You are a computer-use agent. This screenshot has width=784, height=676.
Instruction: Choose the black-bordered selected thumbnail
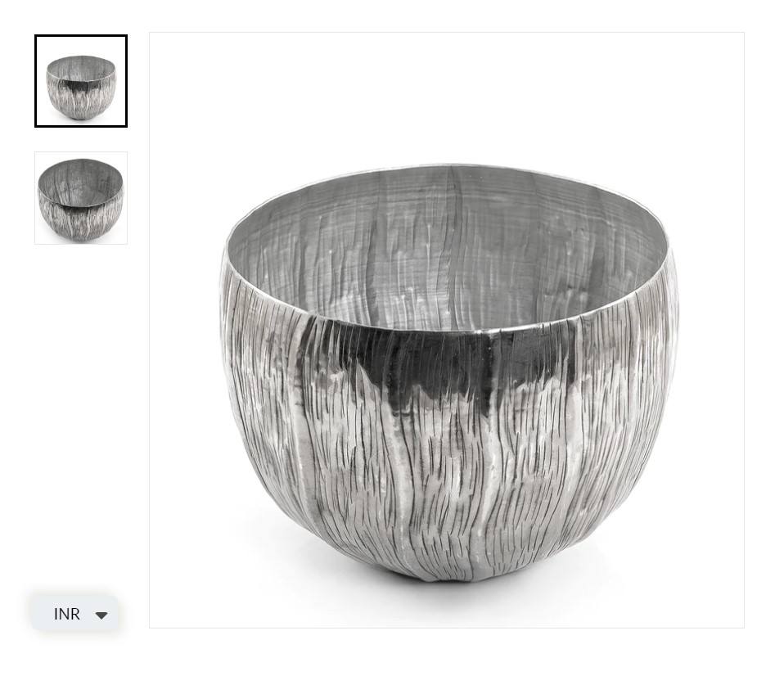pyautogui.click(x=81, y=81)
